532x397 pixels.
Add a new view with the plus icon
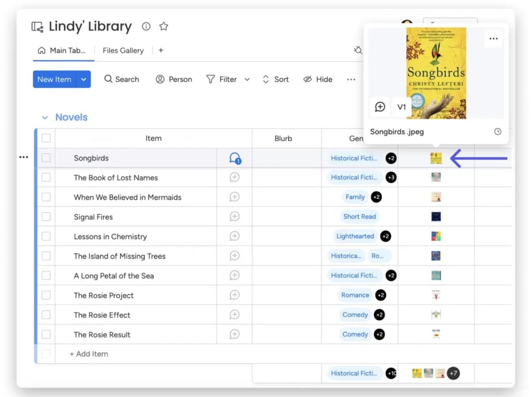tap(161, 50)
